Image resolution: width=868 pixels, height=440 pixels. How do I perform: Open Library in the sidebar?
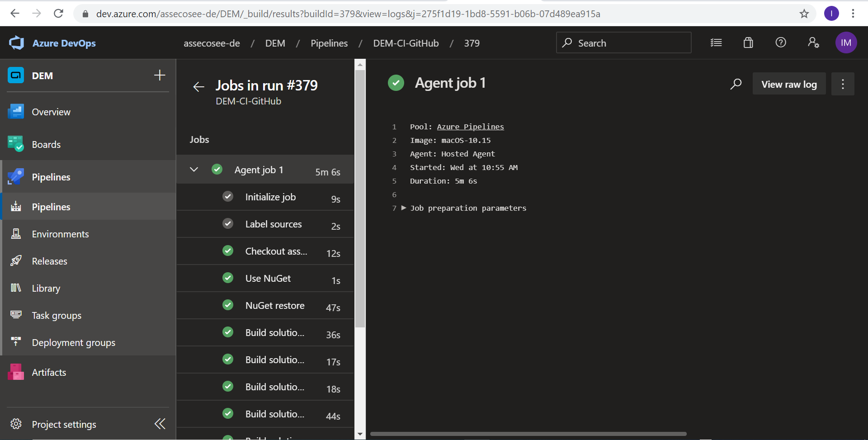(x=88, y=288)
